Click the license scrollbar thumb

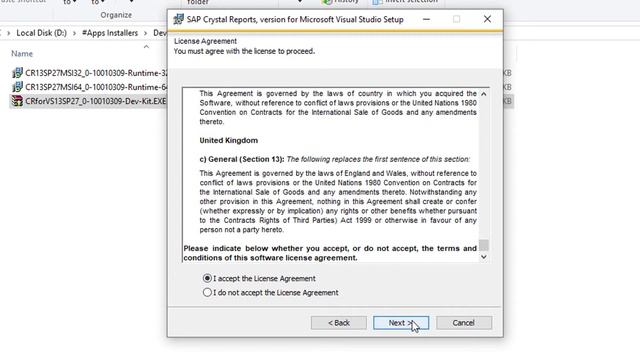click(484, 245)
